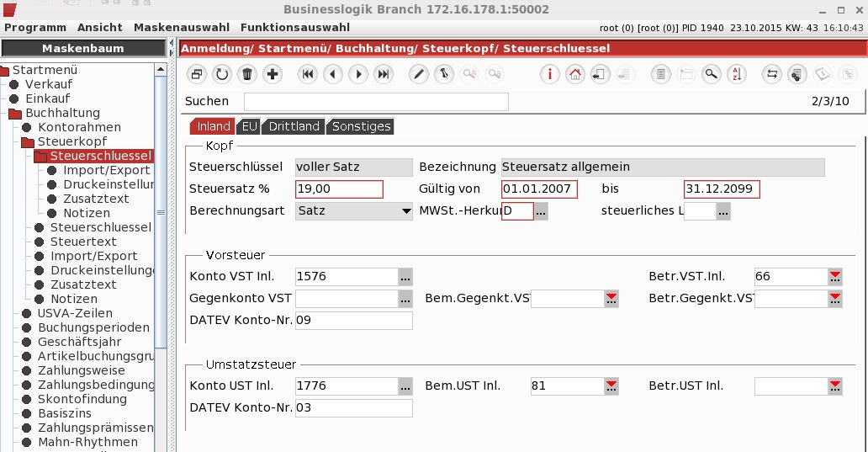Click the pencil edit icon
This screenshot has width=868, height=452.
(419, 74)
